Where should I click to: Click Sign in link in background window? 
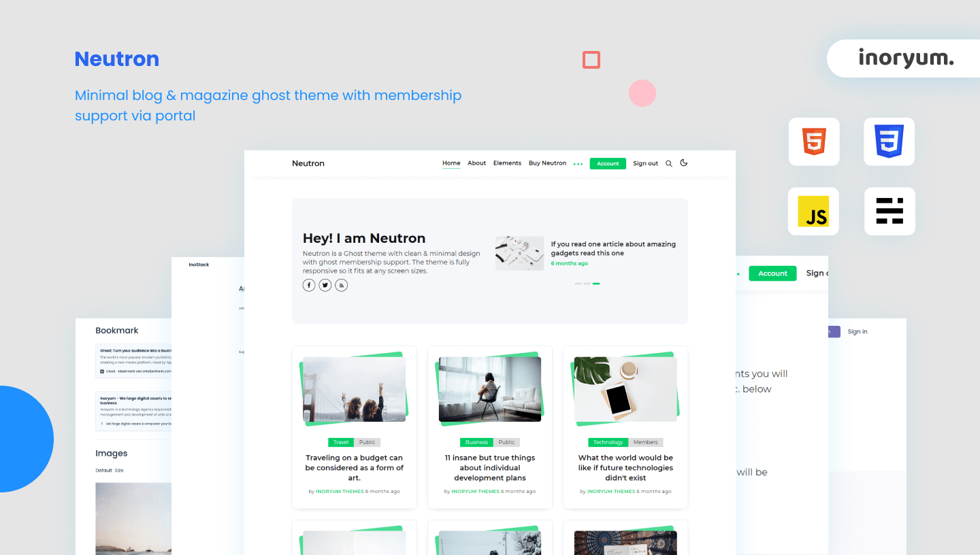pos(857,332)
